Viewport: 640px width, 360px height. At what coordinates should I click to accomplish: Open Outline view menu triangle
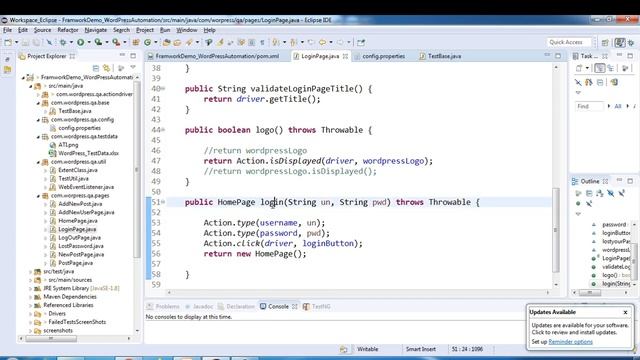pyautogui.click(x=578, y=214)
